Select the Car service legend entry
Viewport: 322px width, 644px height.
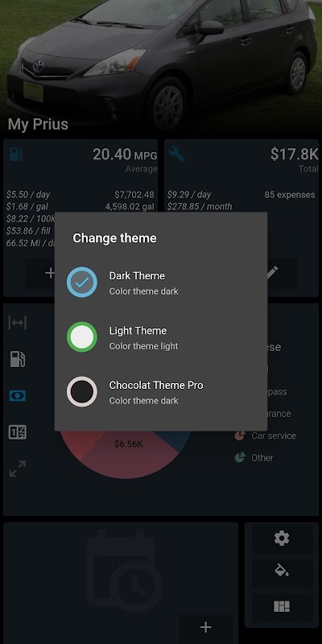point(265,436)
